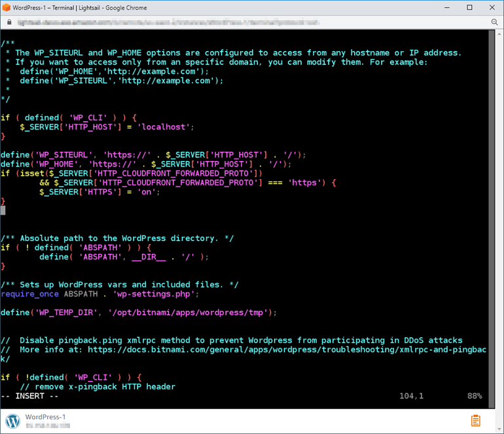Place the cursor on the define 'WP_SITEURUL' https line
Screen dimensions: 504x434
[153, 155]
